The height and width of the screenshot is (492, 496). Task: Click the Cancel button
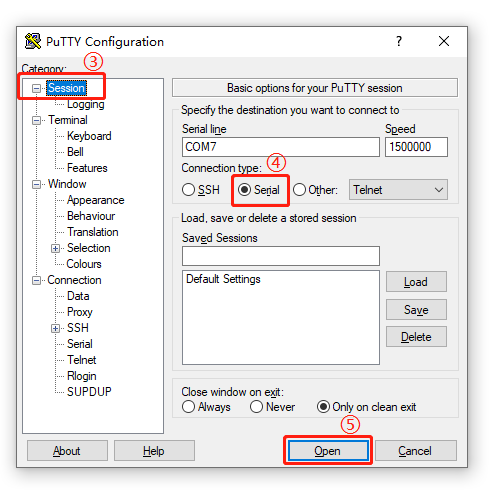tap(415, 451)
